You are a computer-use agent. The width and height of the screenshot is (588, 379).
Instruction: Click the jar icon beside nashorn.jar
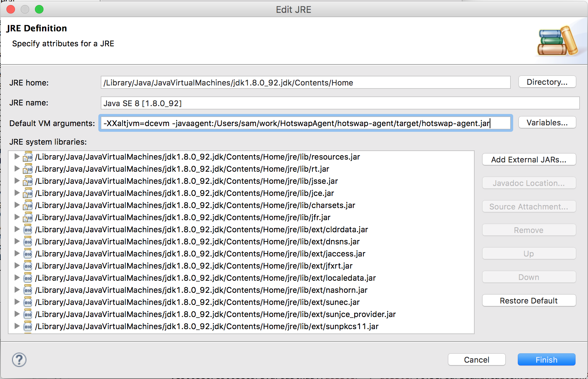(x=28, y=290)
